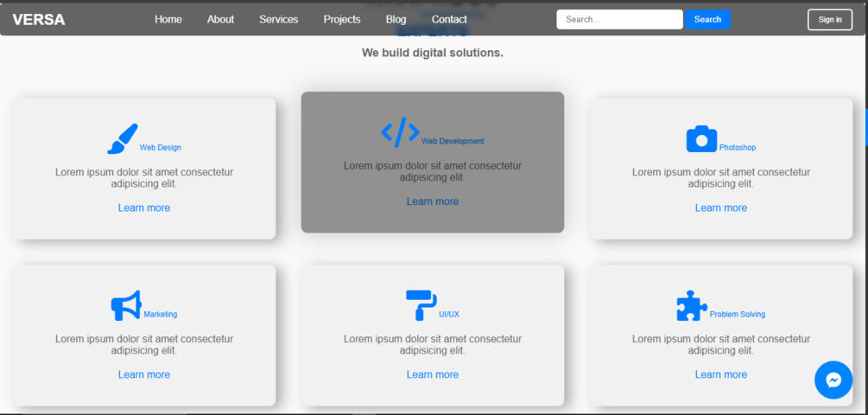This screenshot has width=868, height=415.
Task: Click the puzzle piece Problem Solving icon
Action: coord(692,305)
